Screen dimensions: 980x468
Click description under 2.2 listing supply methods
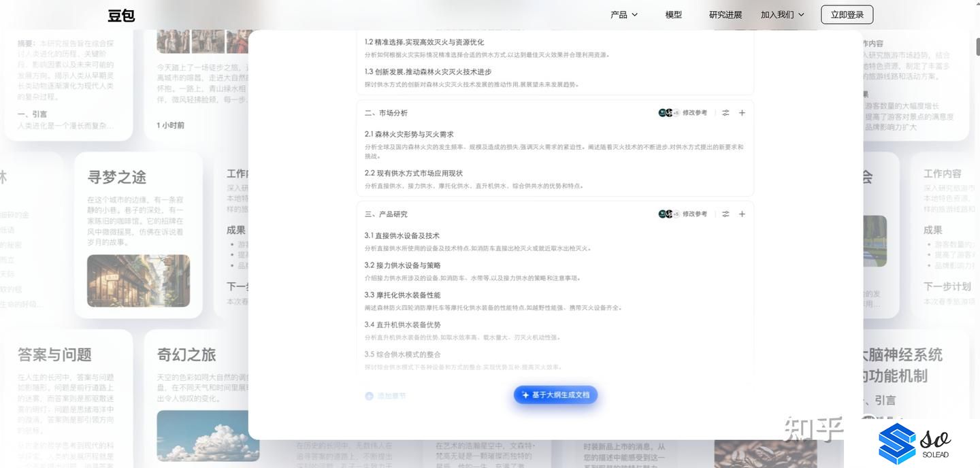pos(474,186)
